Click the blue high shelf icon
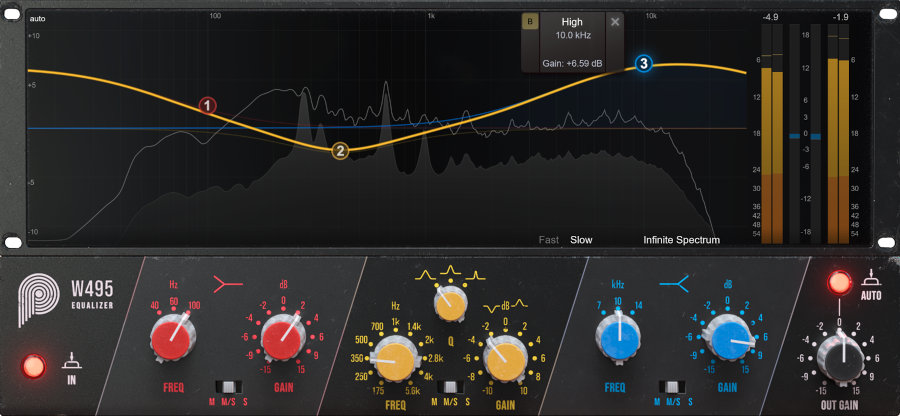 point(675,282)
